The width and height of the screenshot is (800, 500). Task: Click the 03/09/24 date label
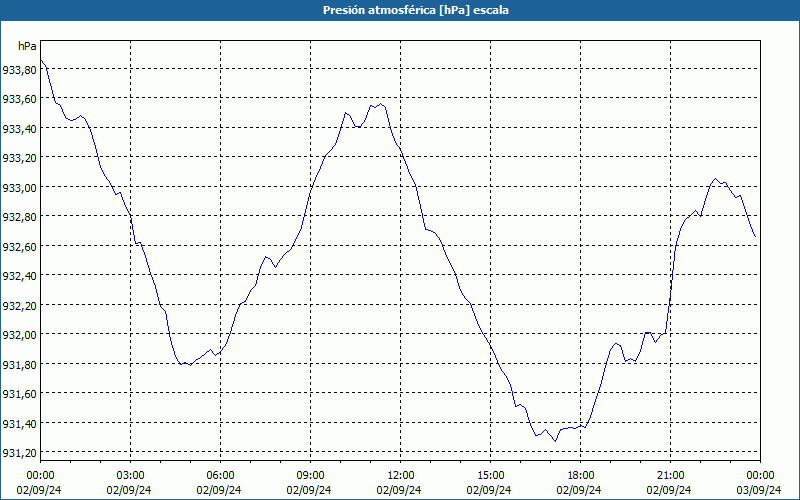point(759,490)
